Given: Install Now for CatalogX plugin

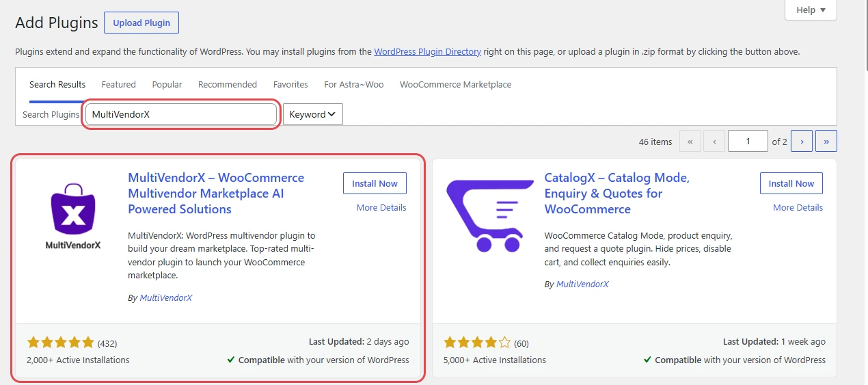Looking at the screenshot, I should [x=791, y=183].
